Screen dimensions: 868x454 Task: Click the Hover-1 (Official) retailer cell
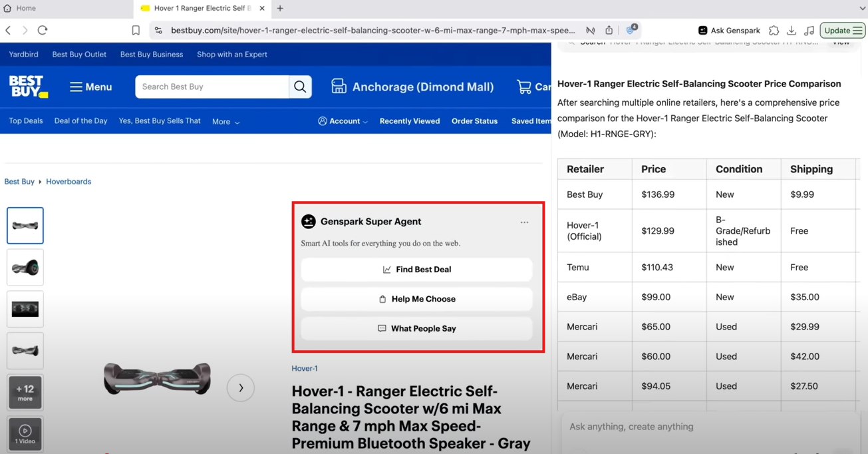point(595,231)
